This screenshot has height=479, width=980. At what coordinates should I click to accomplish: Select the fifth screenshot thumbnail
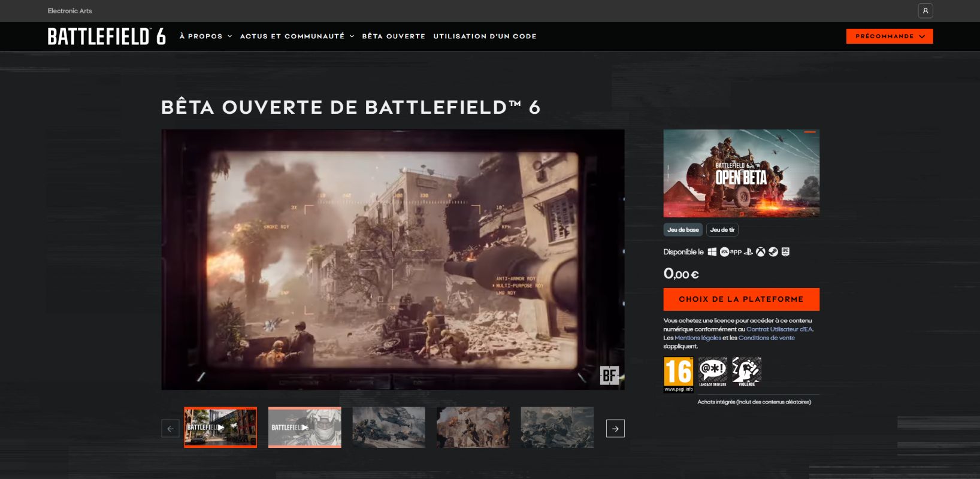[557, 428]
